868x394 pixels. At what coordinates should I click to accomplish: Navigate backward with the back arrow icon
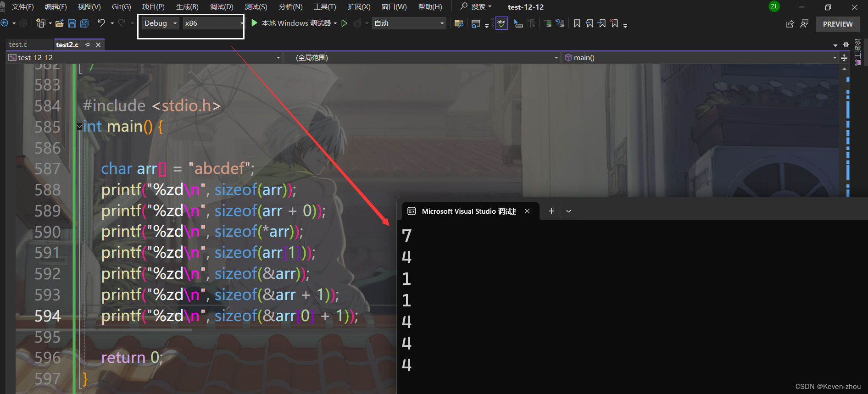(5, 23)
